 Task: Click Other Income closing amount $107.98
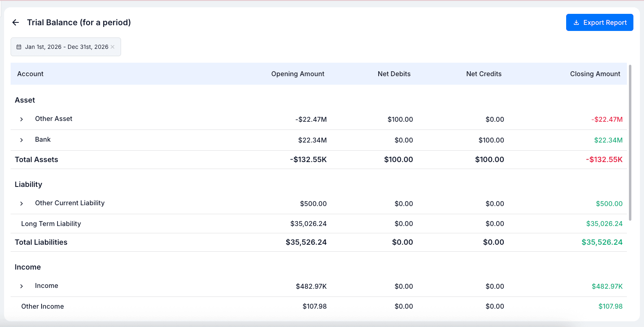click(x=610, y=306)
